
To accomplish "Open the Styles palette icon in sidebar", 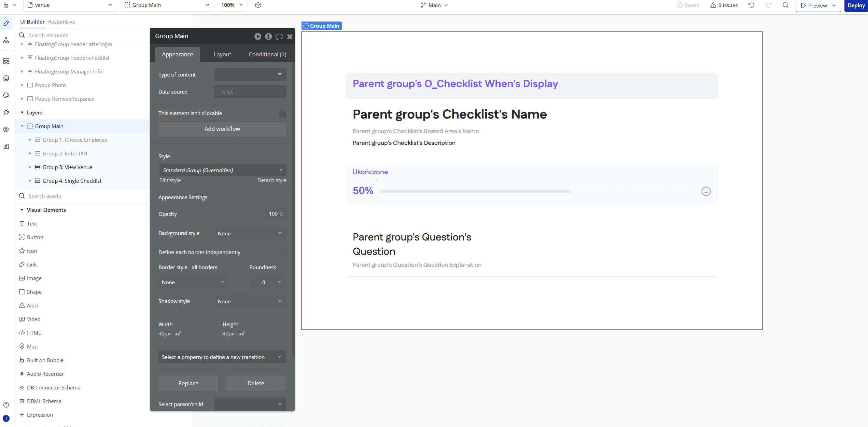I will (6, 95).
